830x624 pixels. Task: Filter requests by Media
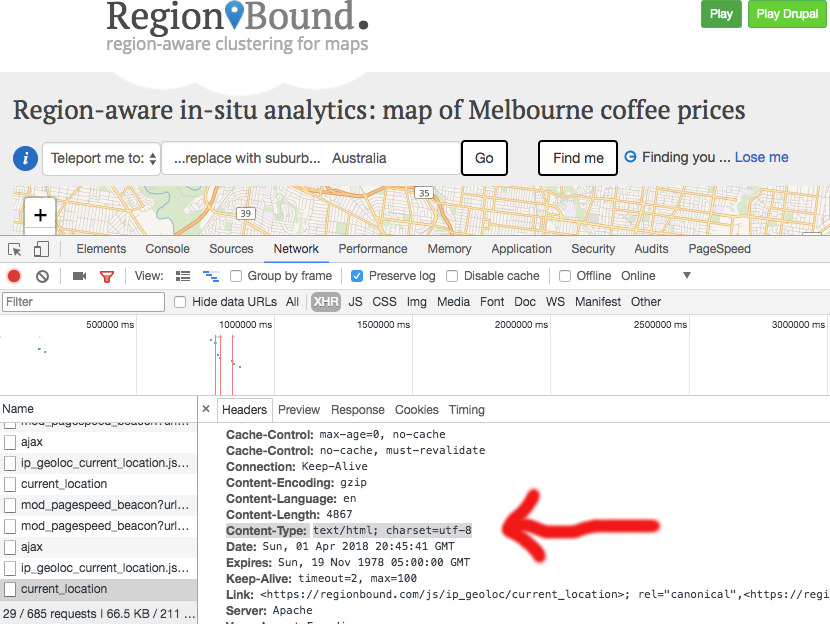click(x=453, y=302)
